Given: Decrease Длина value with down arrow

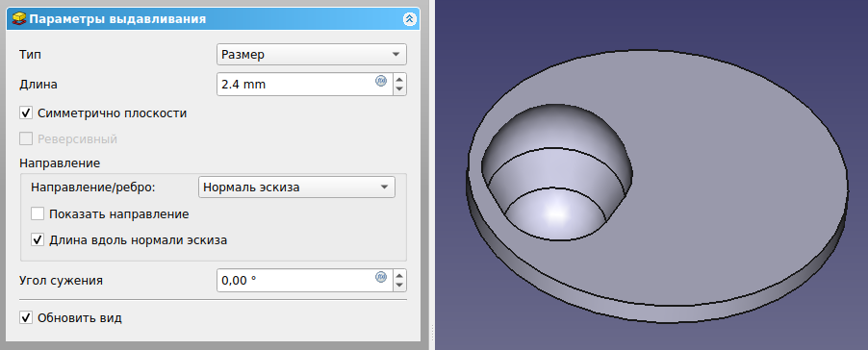Looking at the screenshot, I should 399,89.
